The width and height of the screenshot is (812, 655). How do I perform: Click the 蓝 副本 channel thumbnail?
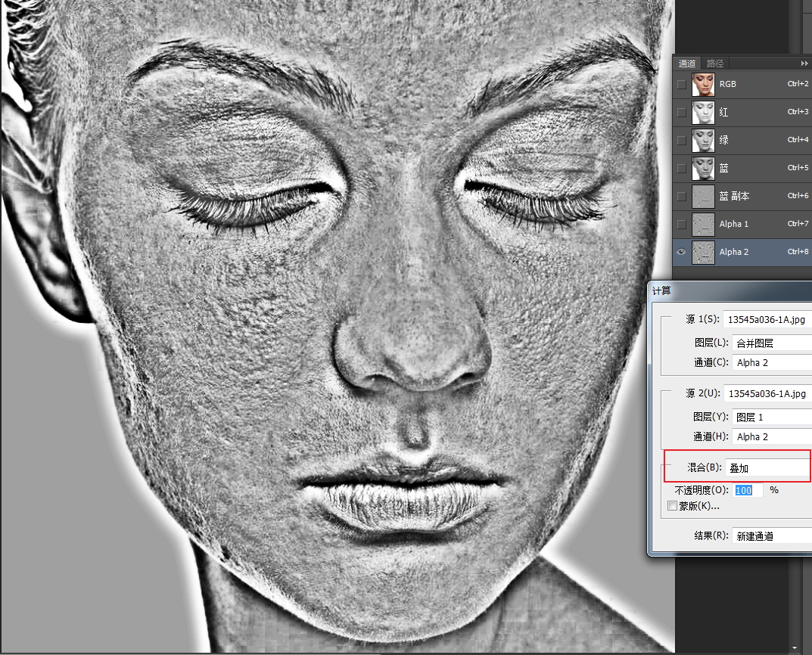point(703,196)
